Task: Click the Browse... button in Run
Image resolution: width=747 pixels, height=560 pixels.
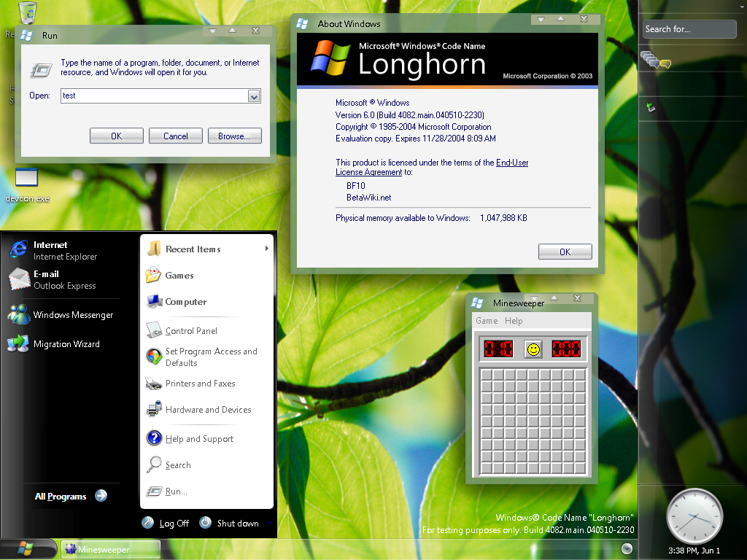Action: tap(234, 136)
